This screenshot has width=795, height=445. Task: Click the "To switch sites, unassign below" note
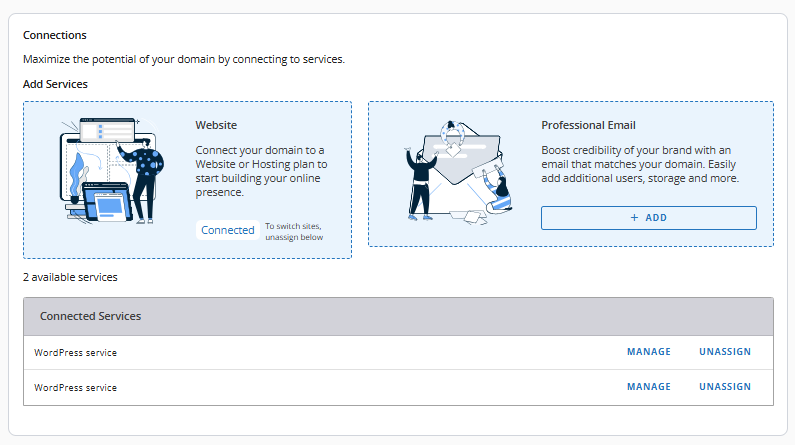pos(294,232)
